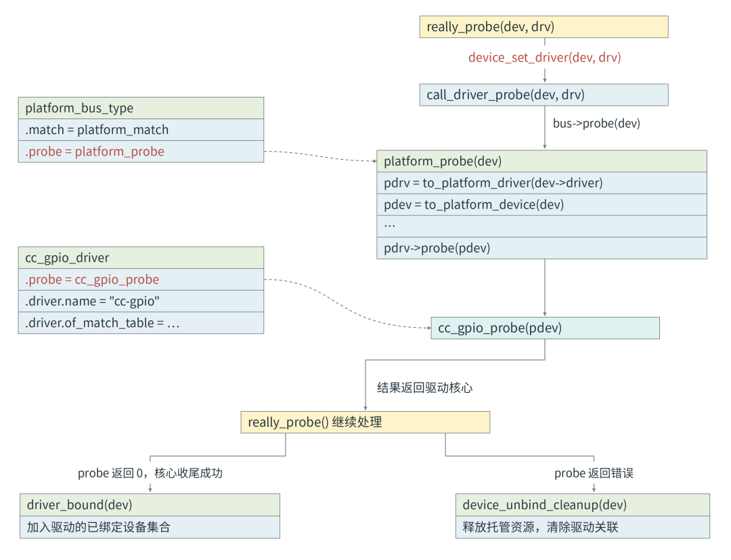Click the really_probe(dev, drv) box
Viewport: 731px width, 560px height.
pos(544,27)
